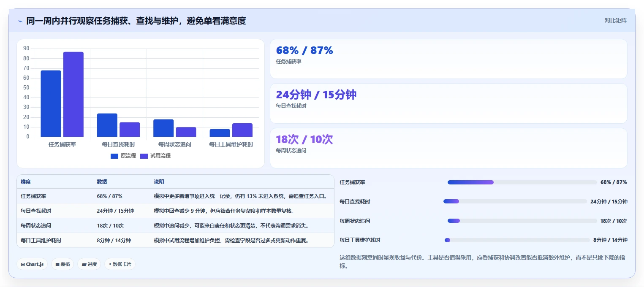This screenshot has width=644, height=287.
Task: Click the 表格 tag chip
Action: pyautogui.click(x=62, y=264)
